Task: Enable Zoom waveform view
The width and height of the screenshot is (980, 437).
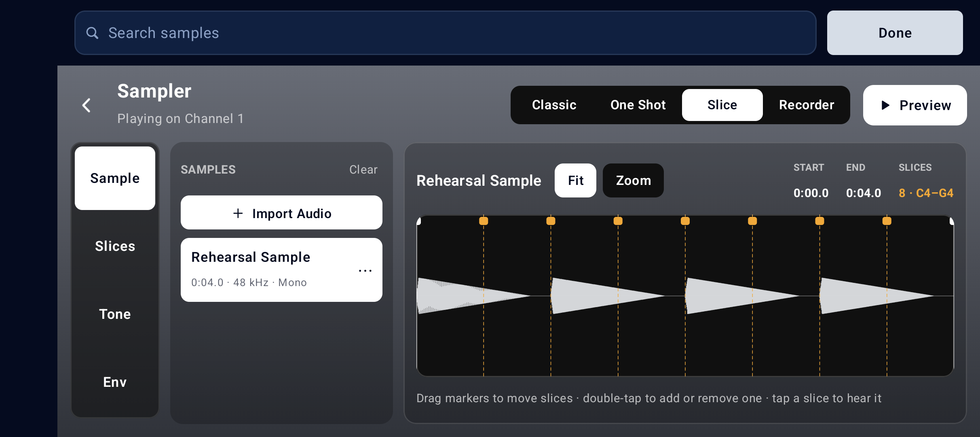Action: (633, 180)
